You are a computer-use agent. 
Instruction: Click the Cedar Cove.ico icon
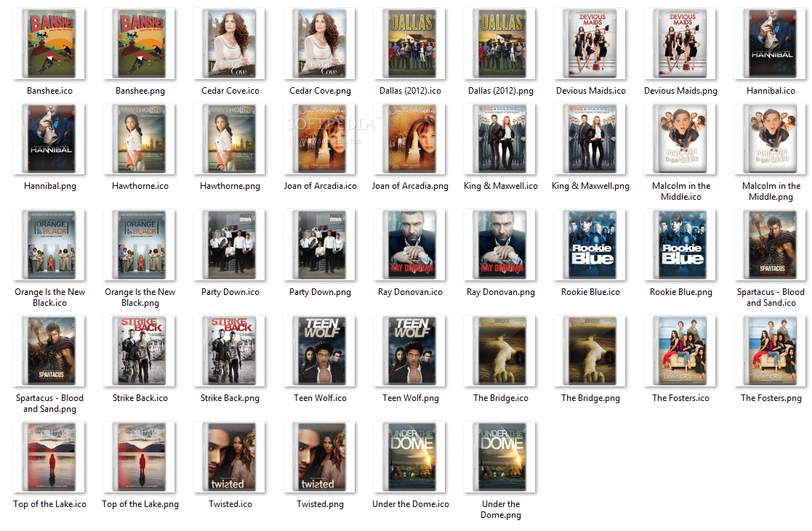pyautogui.click(x=230, y=44)
